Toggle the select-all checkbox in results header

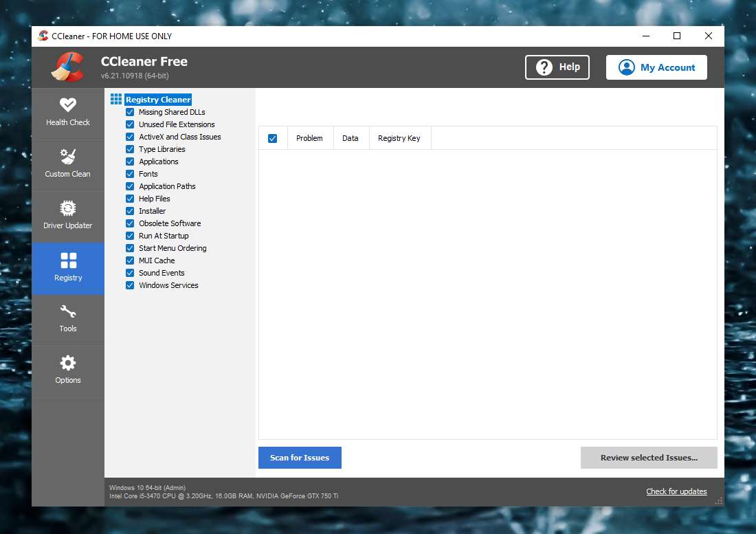(x=272, y=138)
